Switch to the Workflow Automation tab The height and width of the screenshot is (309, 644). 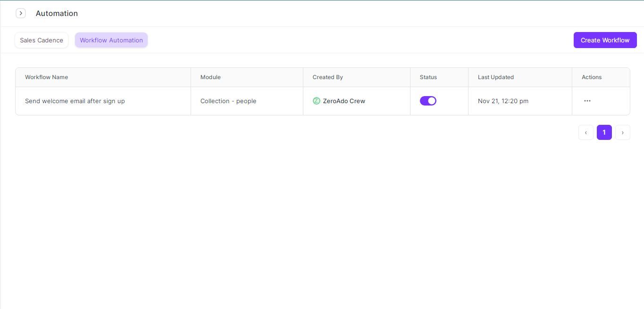tap(111, 40)
